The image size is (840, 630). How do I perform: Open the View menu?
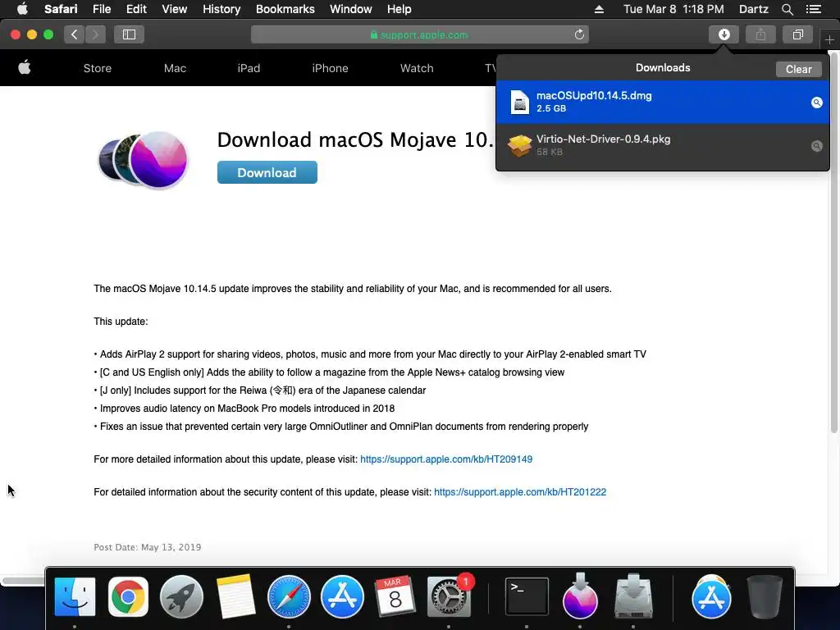175,9
